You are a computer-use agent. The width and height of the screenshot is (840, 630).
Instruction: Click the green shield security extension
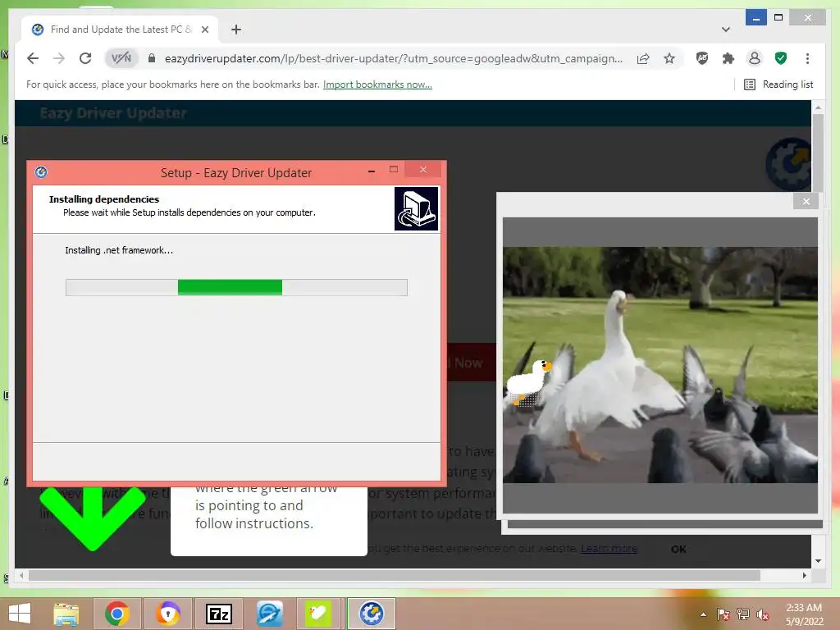(x=781, y=58)
